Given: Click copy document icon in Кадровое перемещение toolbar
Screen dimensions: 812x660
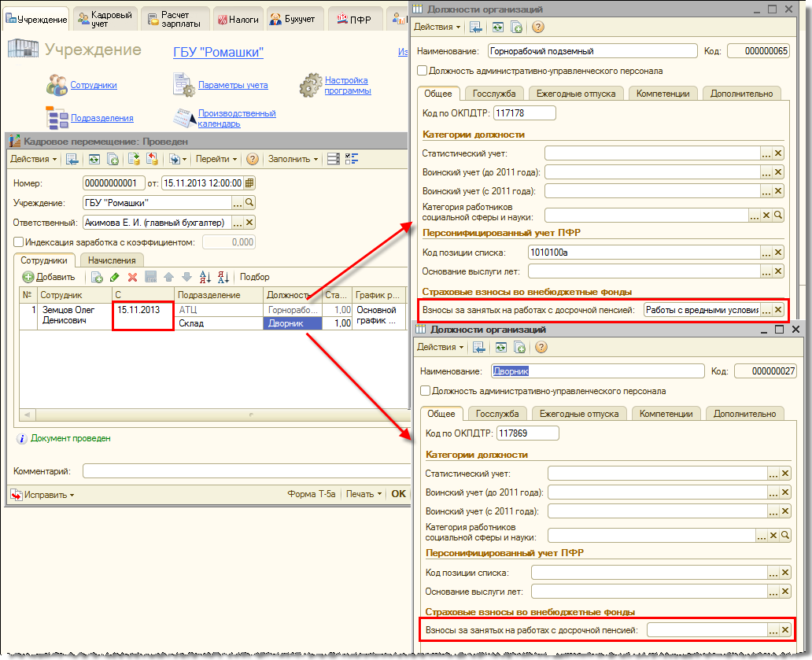Looking at the screenshot, I should click(x=113, y=159).
